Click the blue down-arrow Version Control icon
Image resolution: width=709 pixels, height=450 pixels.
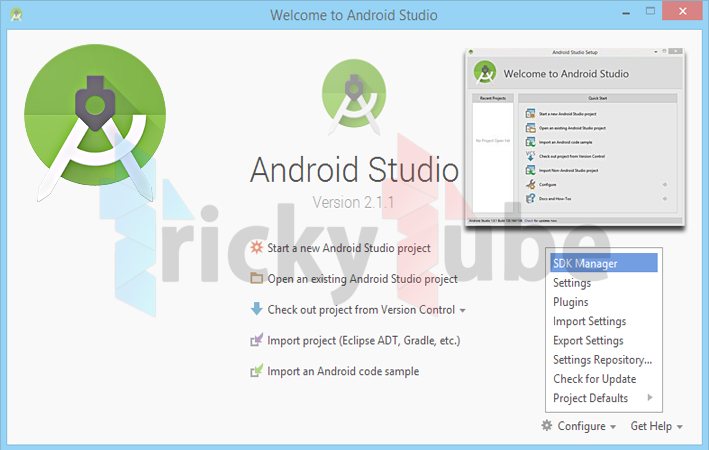[x=256, y=309]
